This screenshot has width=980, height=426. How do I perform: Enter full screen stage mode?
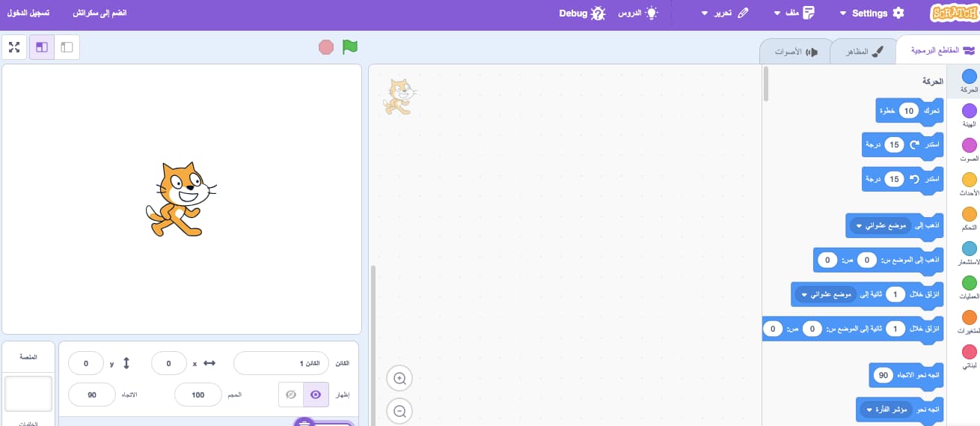(14, 47)
